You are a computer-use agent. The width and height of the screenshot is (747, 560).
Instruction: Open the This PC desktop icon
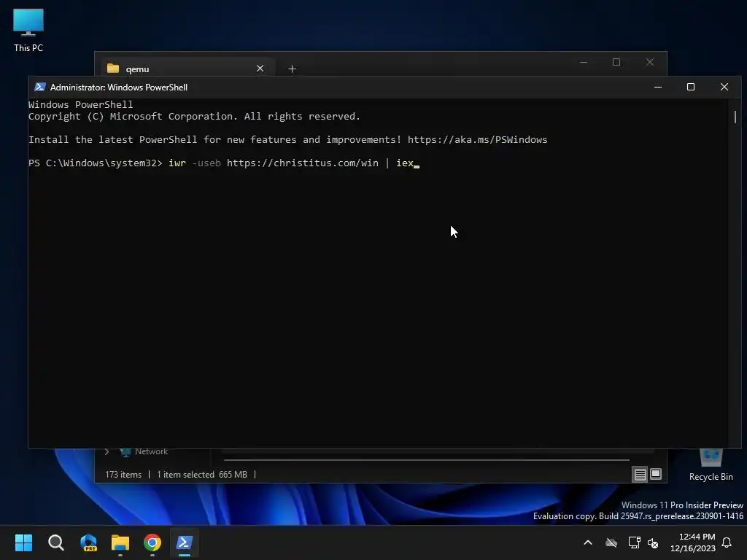coord(28,29)
